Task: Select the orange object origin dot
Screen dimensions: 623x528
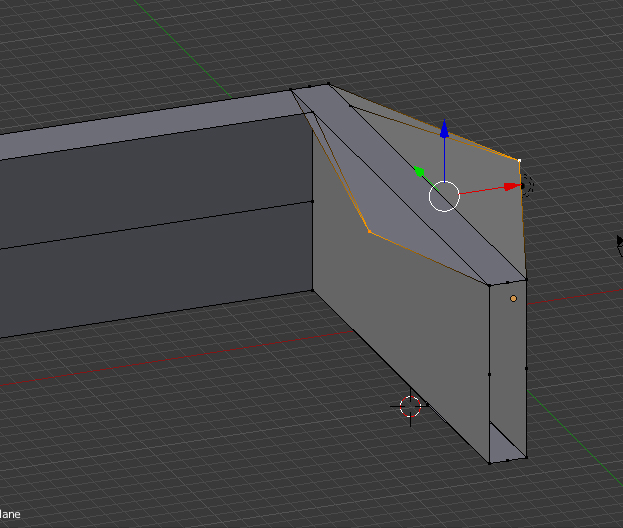Action: click(513, 298)
